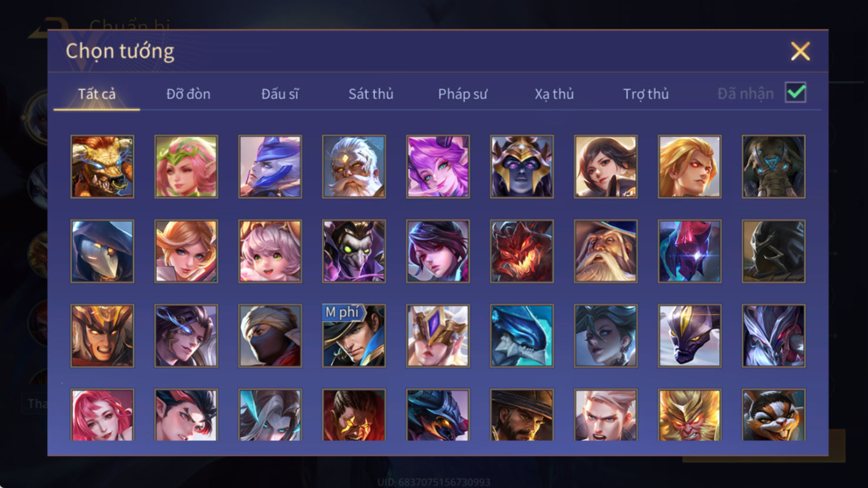The width and height of the screenshot is (868, 488).
Task: Select the 'Tất cả' tab
Action: tap(97, 94)
